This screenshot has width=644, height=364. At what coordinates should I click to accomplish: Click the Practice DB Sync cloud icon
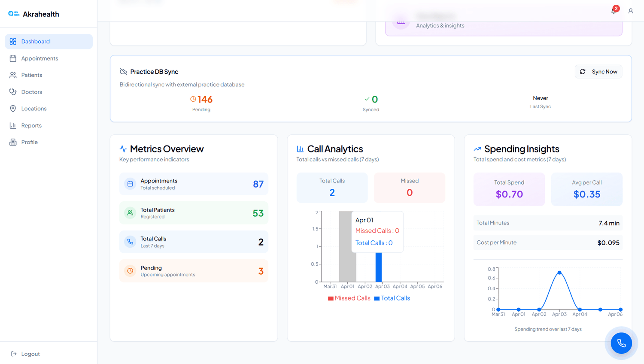click(x=123, y=72)
